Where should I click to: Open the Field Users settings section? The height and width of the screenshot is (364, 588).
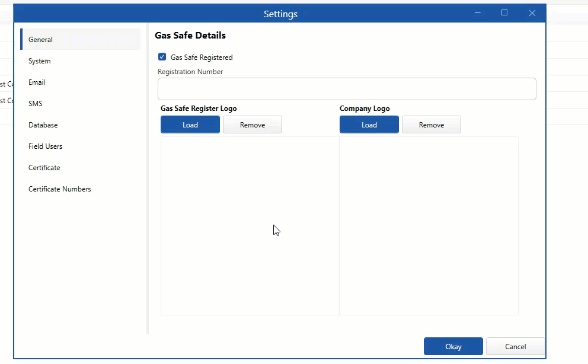pos(45,146)
